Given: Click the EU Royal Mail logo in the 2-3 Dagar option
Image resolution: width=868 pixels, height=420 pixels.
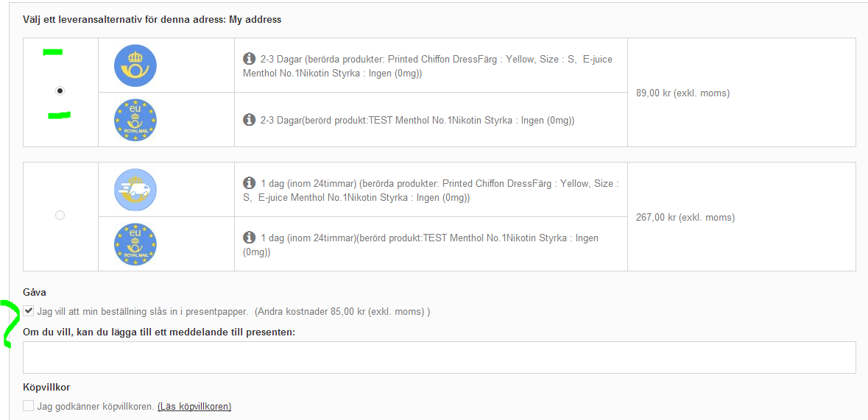Looking at the screenshot, I should click(135, 120).
